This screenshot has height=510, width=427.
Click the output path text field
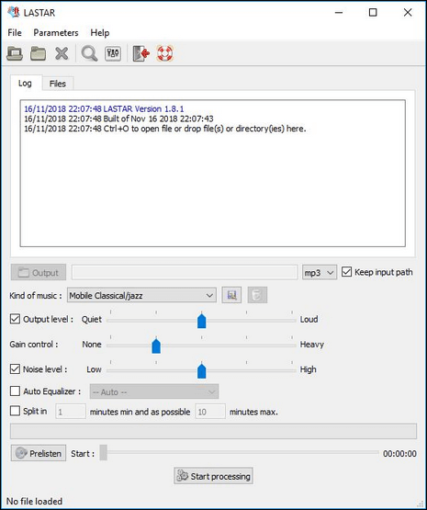(x=185, y=272)
